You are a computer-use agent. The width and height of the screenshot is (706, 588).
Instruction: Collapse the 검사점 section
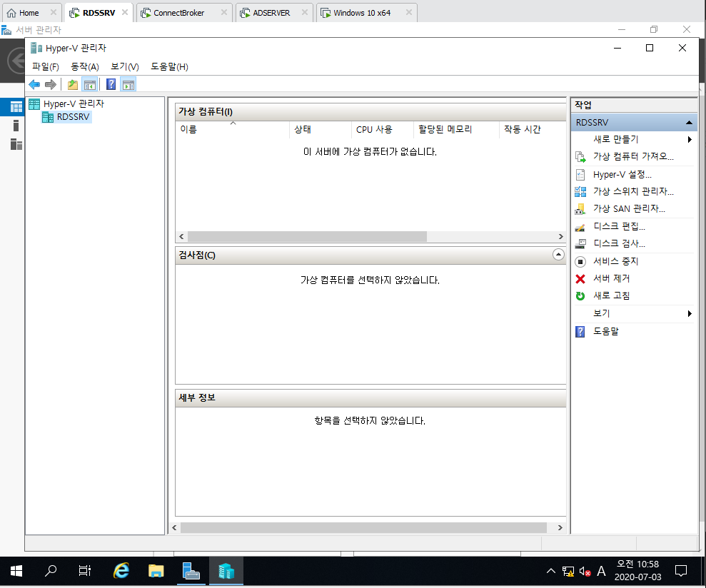click(x=558, y=255)
